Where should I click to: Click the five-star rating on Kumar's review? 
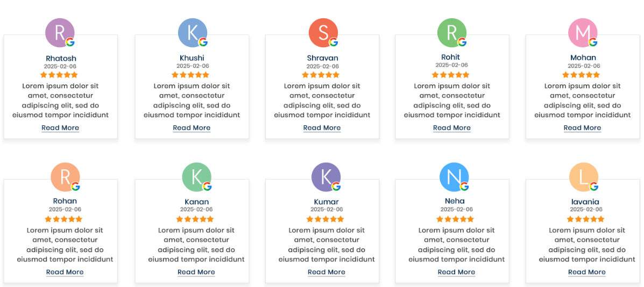[325, 219]
